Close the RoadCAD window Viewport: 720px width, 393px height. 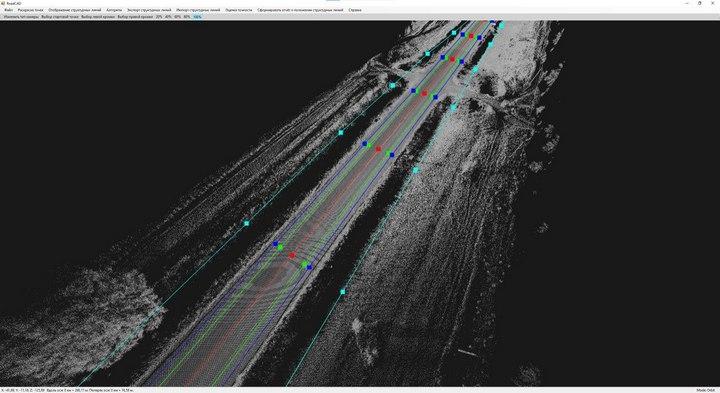tap(713, 3)
